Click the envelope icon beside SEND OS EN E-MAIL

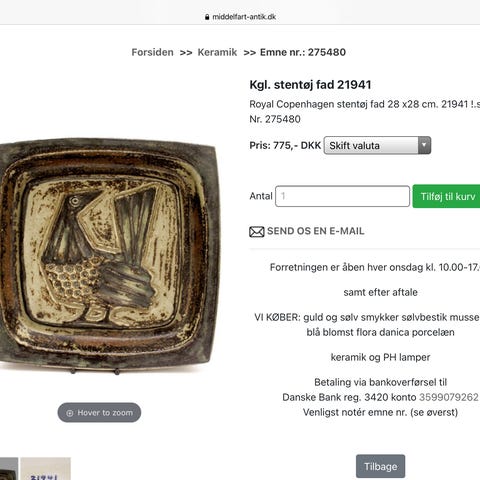[x=257, y=231]
